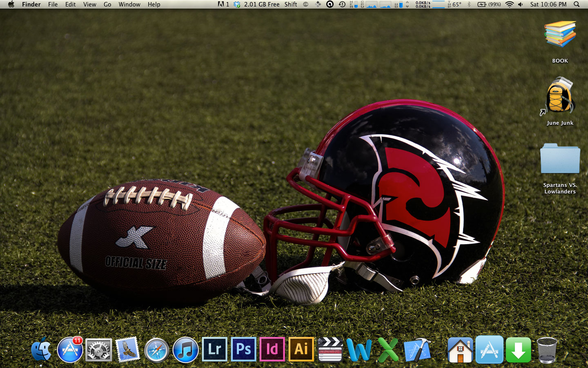Click the disk HD usage meter

[399, 4]
